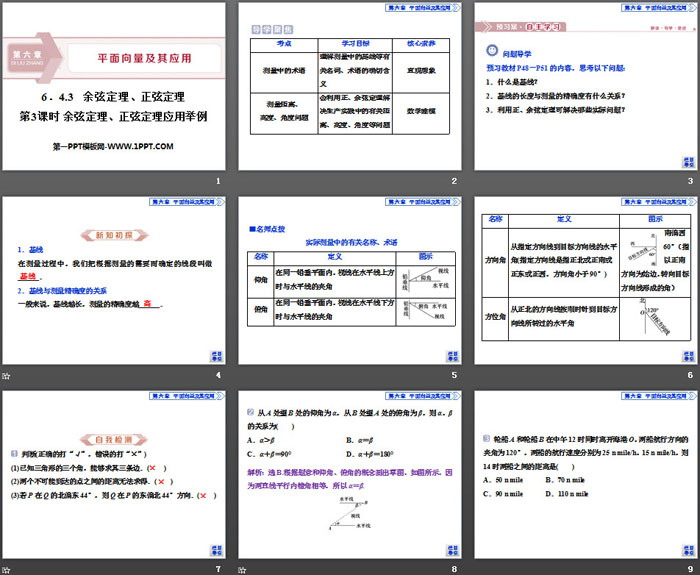Viewport: 700px width, 575px height.
Task: Click the 栏目导引 icon on slide 6
Action: [x=689, y=356]
